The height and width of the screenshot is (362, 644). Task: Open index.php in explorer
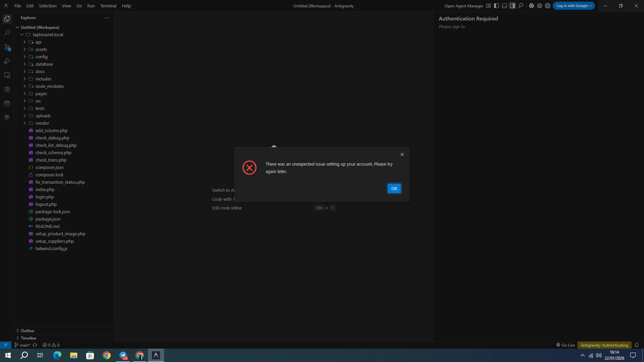tap(45, 189)
